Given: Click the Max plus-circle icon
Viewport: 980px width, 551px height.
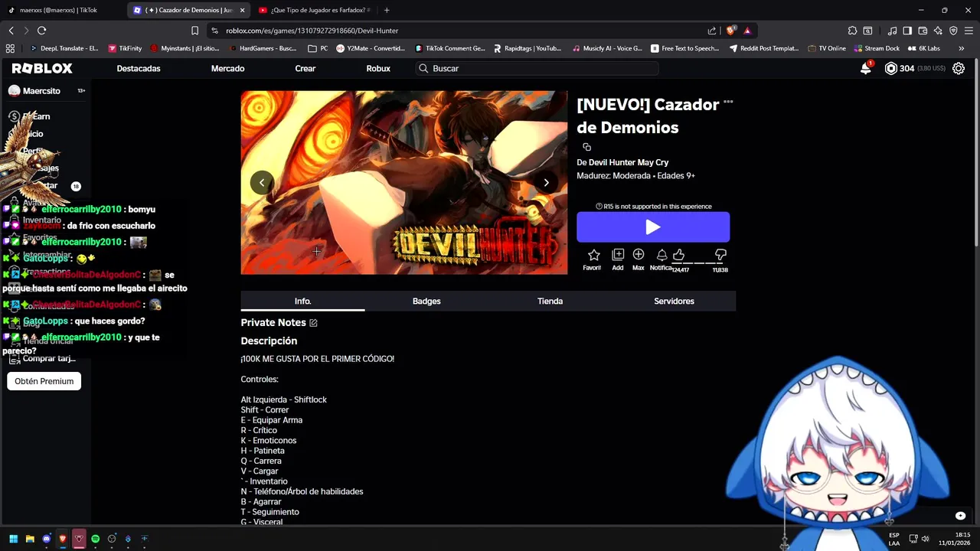Looking at the screenshot, I should pyautogui.click(x=639, y=255).
